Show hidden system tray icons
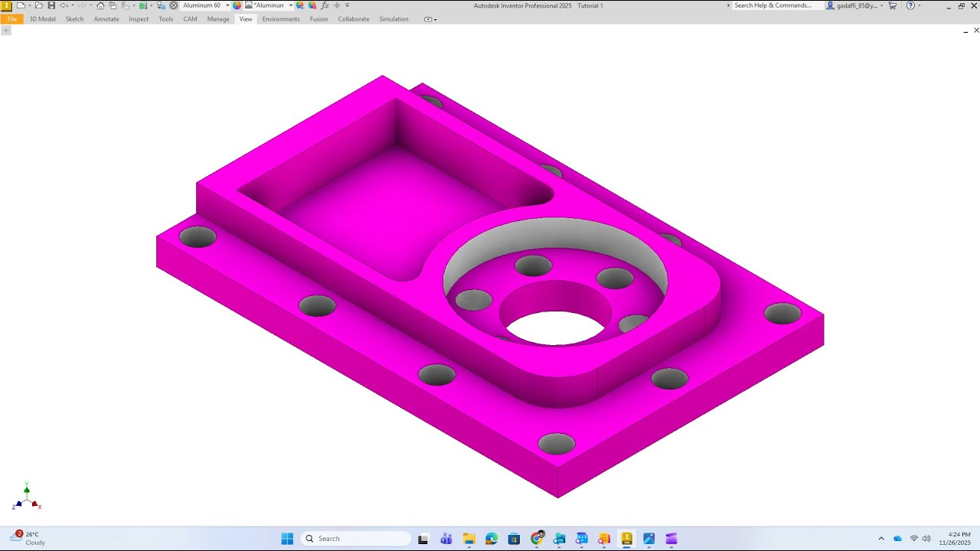Screen dimensions: 980x551 tap(881, 539)
